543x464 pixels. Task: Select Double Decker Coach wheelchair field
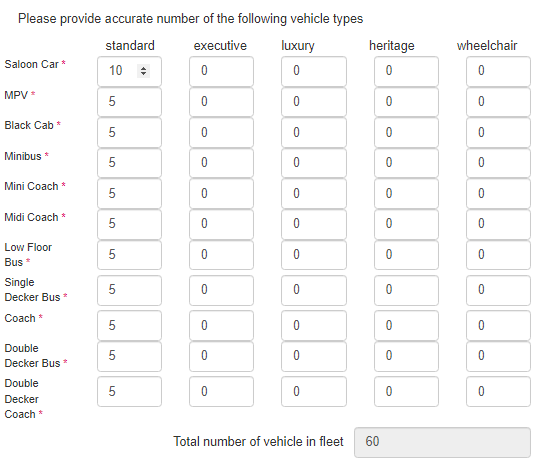tap(498, 392)
